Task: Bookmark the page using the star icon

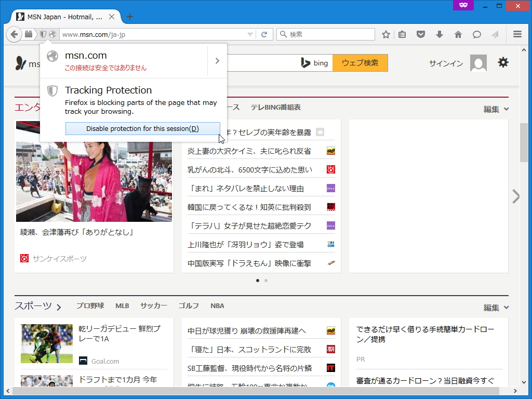Action: pyautogui.click(x=386, y=34)
